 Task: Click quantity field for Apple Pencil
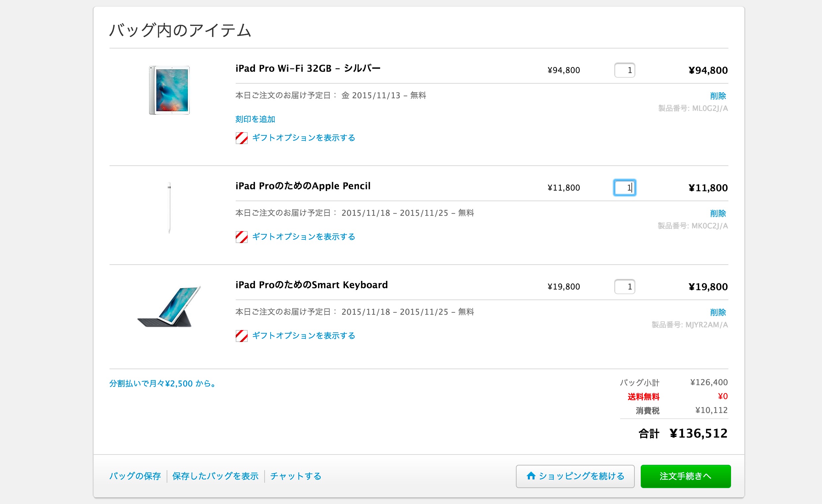(x=624, y=188)
